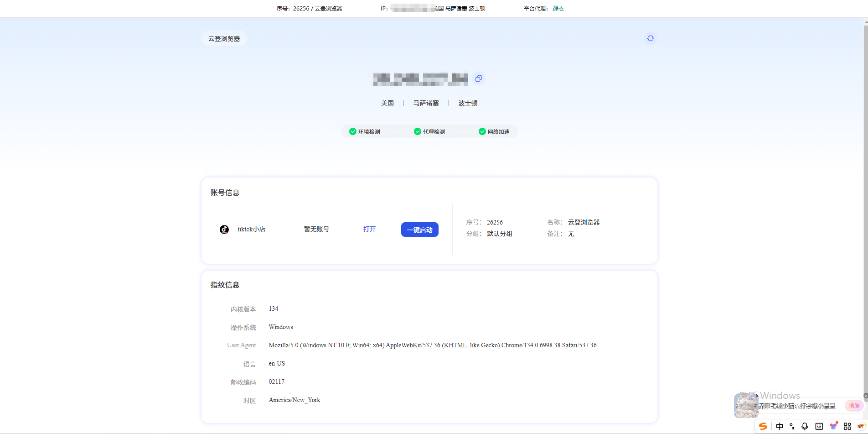
Task: Click the 云登浏览器 badge label
Action: pos(224,38)
